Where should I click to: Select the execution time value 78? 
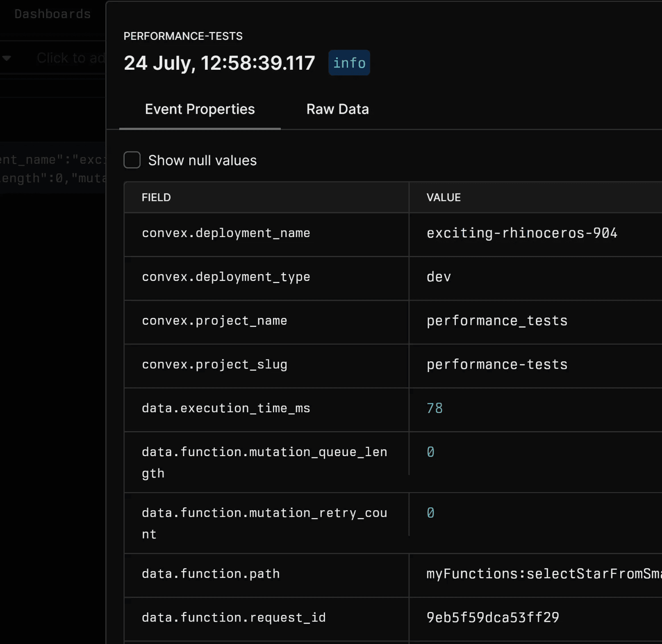point(435,408)
